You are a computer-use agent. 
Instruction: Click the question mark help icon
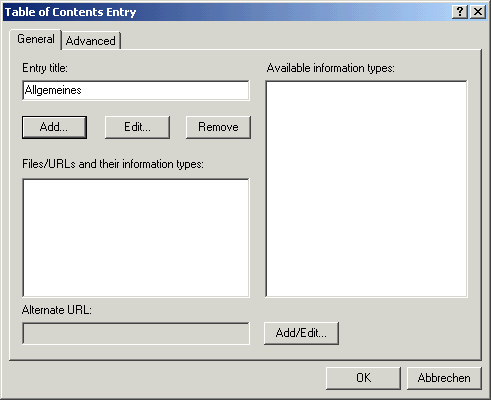coord(460,12)
